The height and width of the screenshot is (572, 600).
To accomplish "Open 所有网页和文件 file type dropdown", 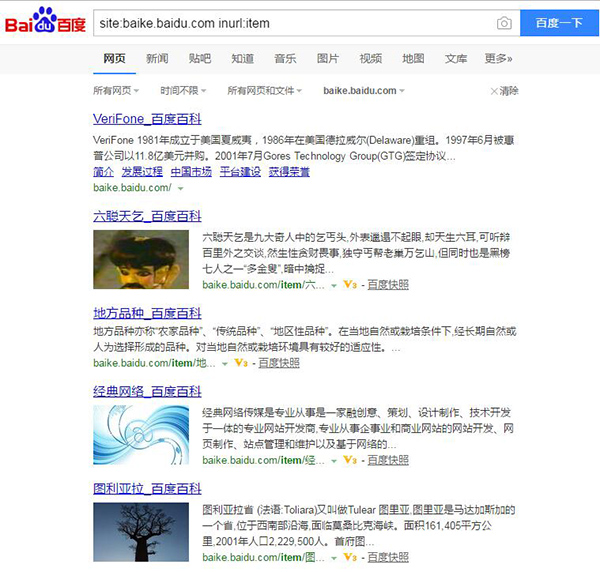I will (264, 91).
